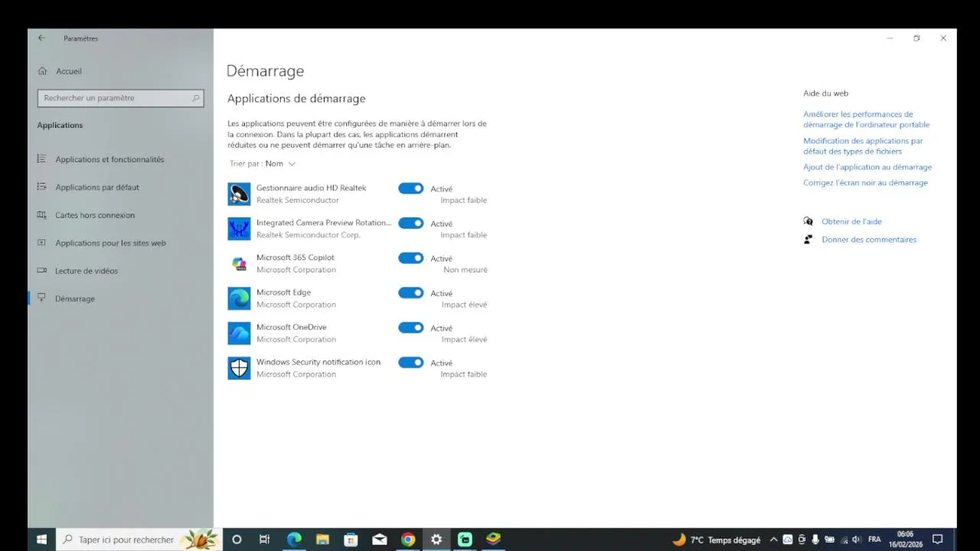This screenshot has width=980, height=551.
Task: Open Microsoft Edge from the taskbar
Action: [x=294, y=540]
